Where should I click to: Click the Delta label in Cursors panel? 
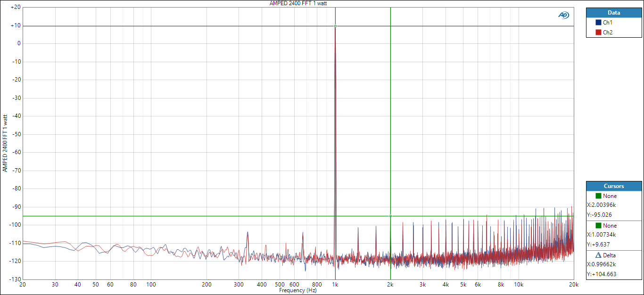point(609,255)
